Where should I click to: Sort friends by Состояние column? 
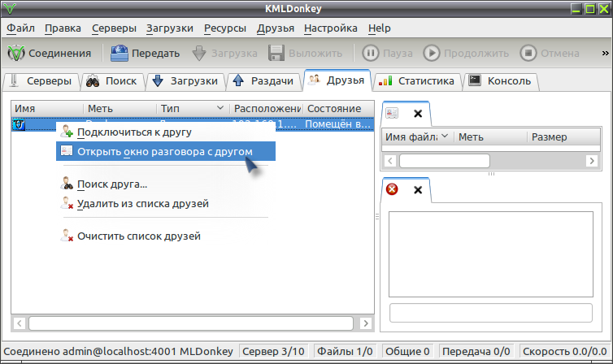(x=338, y=109)
